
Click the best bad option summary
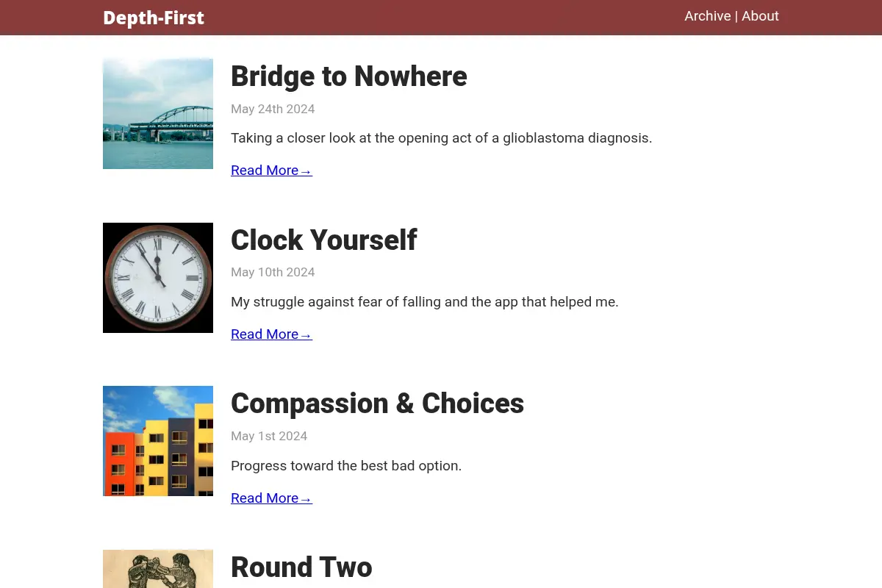pyautogui.click(x=346, y=466)
